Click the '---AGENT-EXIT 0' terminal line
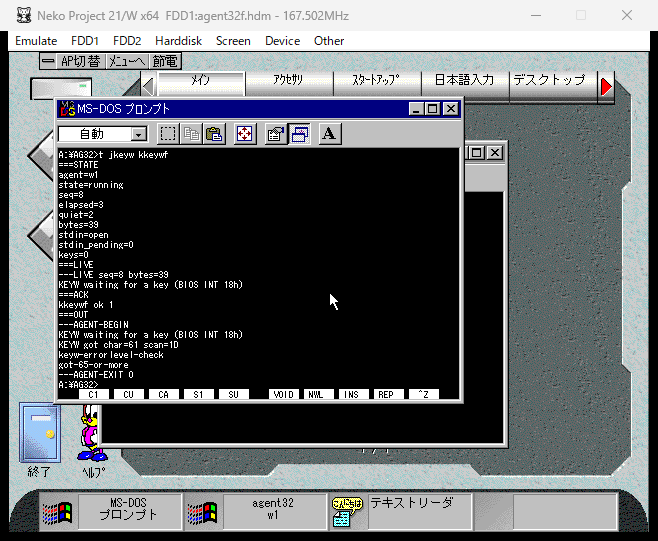This screenshot has width=658, height=541. click(96, 375)
